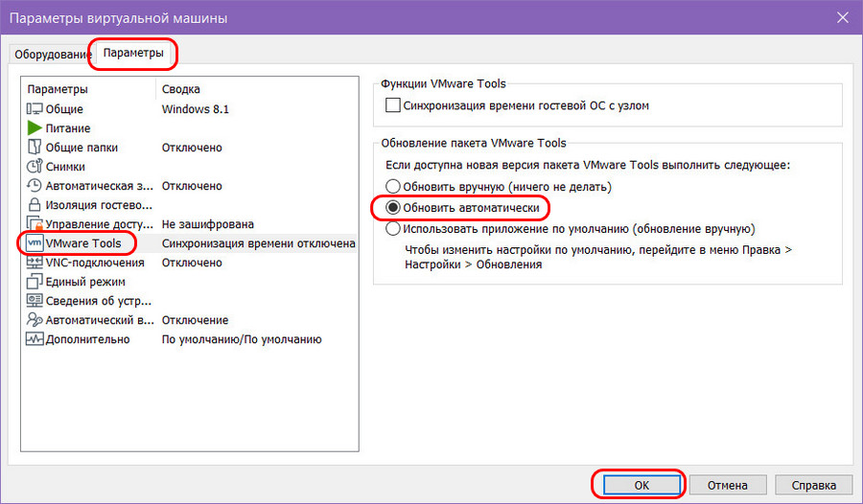Click the vm icon beside VMware Tools

click(x=35, y=242)
